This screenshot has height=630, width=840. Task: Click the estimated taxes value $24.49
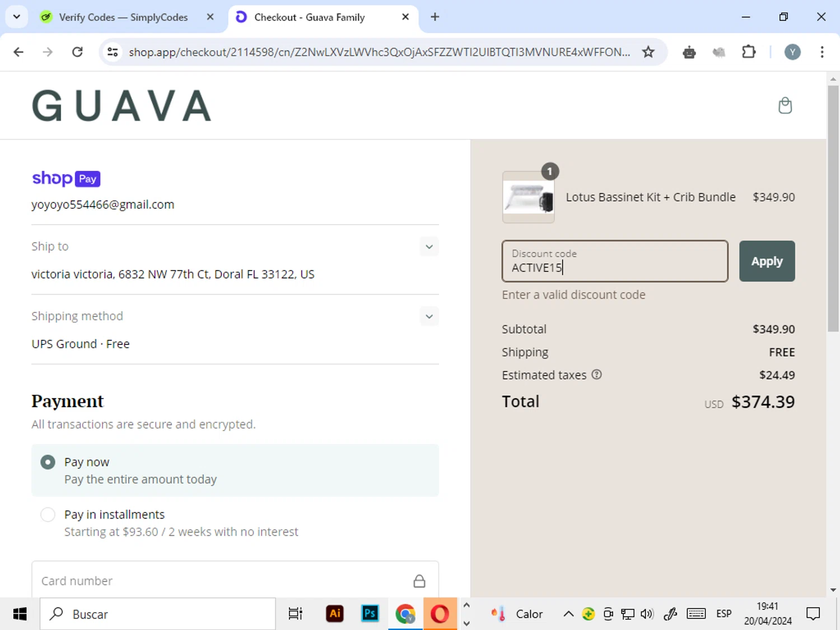point(777,375)
